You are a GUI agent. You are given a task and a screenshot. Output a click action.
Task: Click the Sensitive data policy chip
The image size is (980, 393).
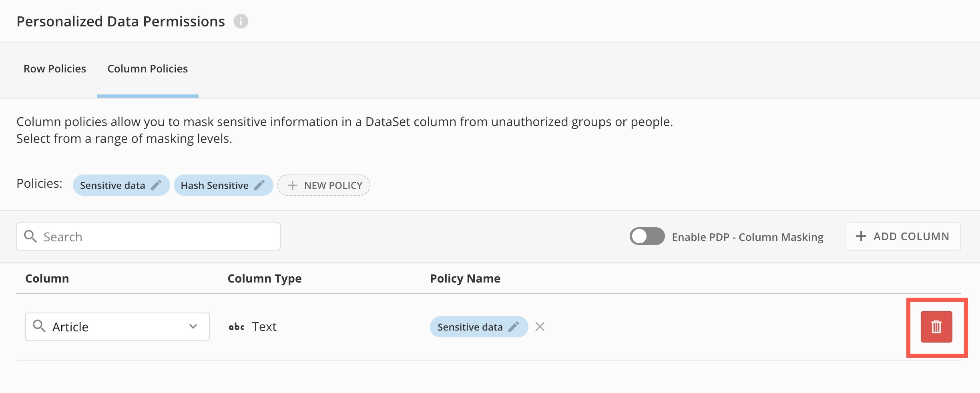tap(112, 185)
